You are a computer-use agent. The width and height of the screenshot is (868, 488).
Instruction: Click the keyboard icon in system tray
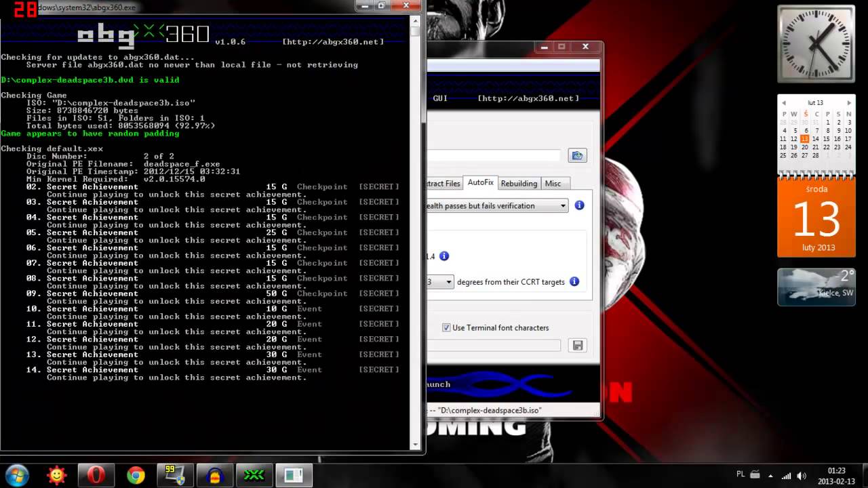(x=755, y=474)
